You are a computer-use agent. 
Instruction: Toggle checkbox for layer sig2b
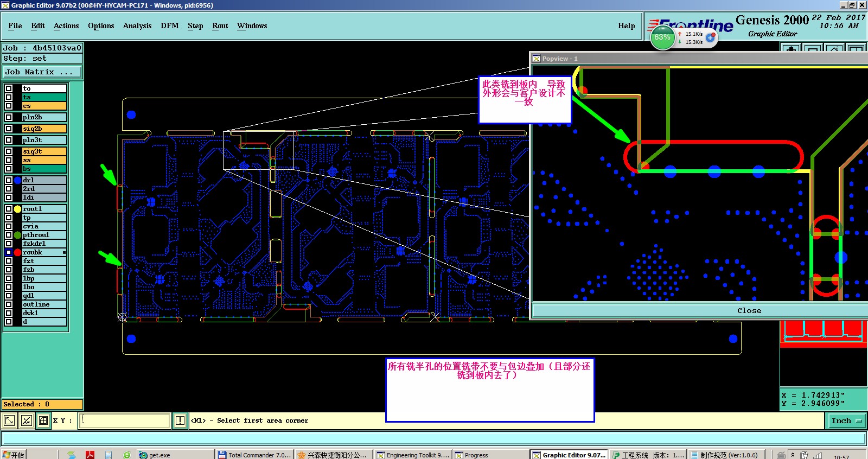coord(9,129)
